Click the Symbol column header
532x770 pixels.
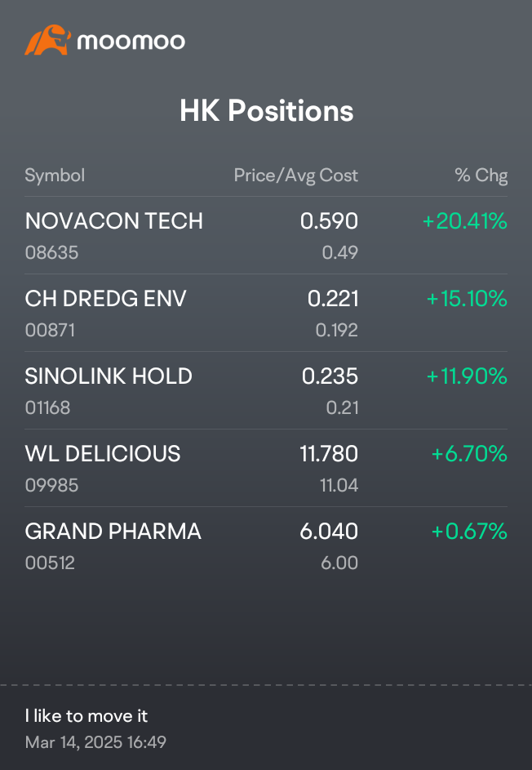(x=55, y=176)
